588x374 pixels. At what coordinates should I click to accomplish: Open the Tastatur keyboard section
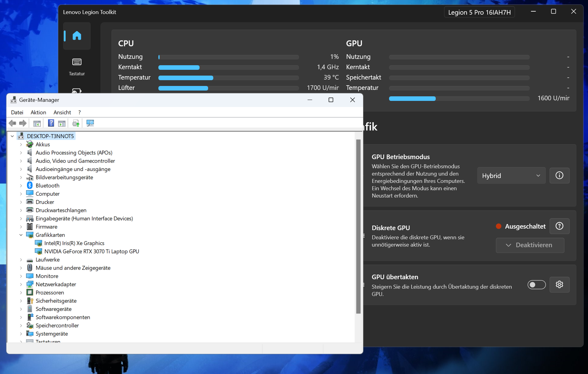[x=77, y=66]
